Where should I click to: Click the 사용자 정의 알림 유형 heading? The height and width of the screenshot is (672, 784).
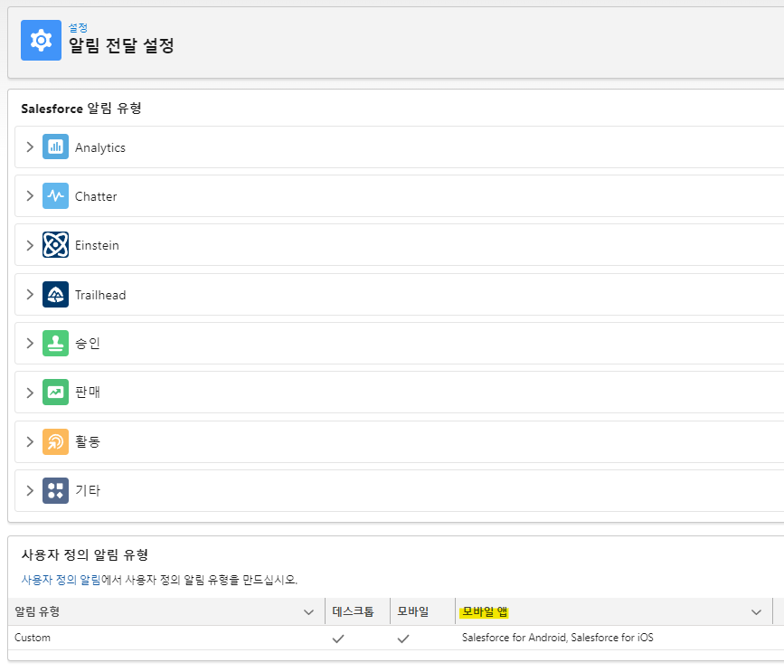tap(84, 554)
